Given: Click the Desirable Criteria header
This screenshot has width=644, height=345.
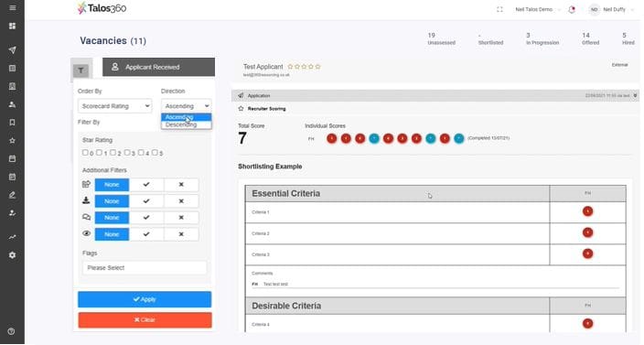Looking at the screenshot, I should [286, 306].
